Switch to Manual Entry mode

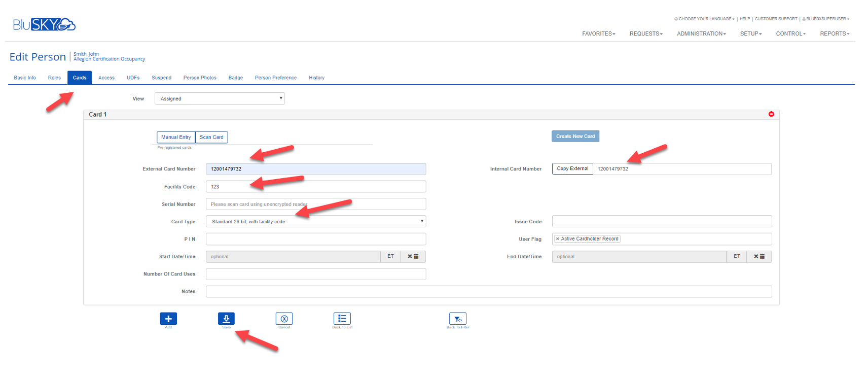point(176,138)
